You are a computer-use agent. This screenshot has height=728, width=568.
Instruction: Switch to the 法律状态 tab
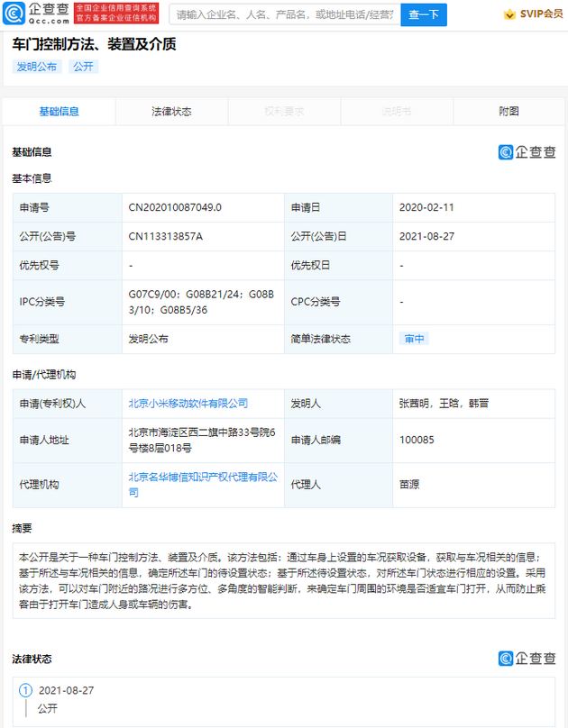(171, 112)
